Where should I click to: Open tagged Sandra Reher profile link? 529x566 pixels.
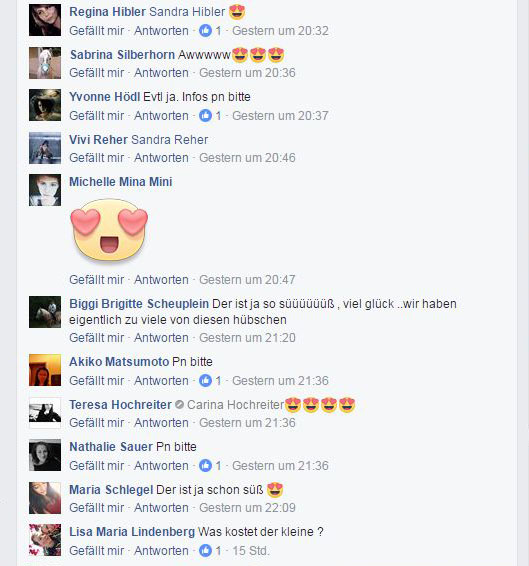coord(169,140)
